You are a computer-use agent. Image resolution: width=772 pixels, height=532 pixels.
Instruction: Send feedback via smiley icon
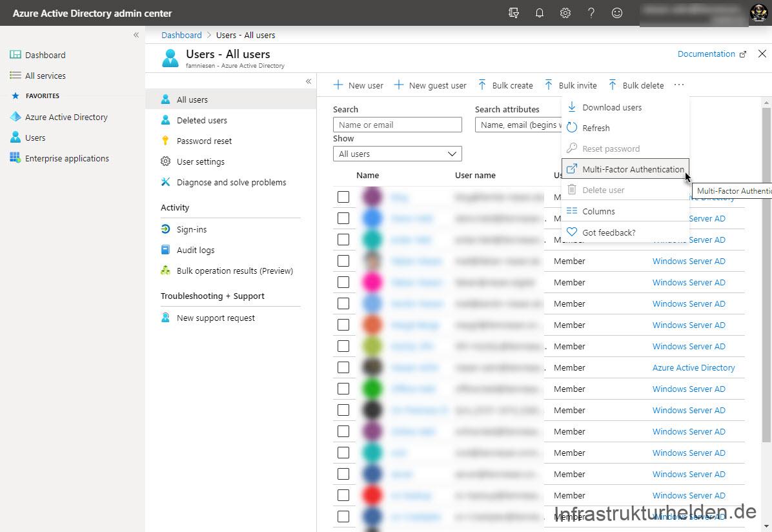pyautogui.click(x=617, y=13)
